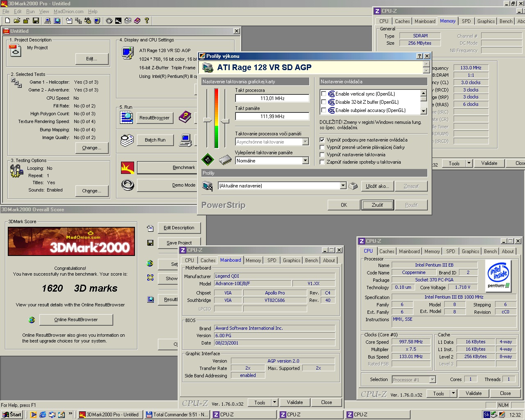The width and height of the screenshot is (525, 420).
Task: Check Enable subpixel accuracy (OpenGL)
Action: click(x=324, y=110)
